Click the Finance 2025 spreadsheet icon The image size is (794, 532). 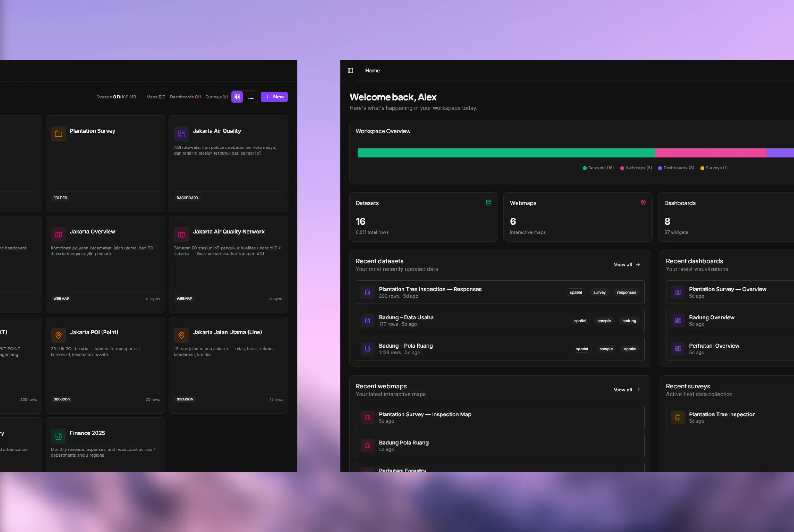pyautogui.click(x=58, y=436)
